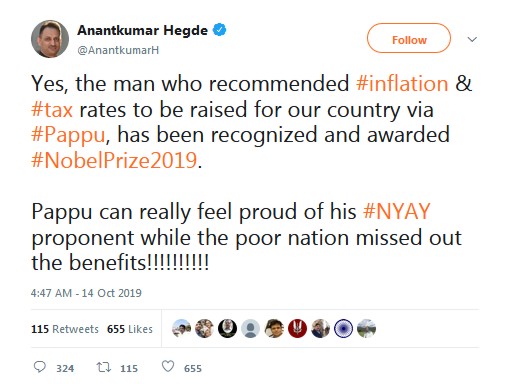
Task: Click the reply speech bubble icon
Action: click(40, 367)
